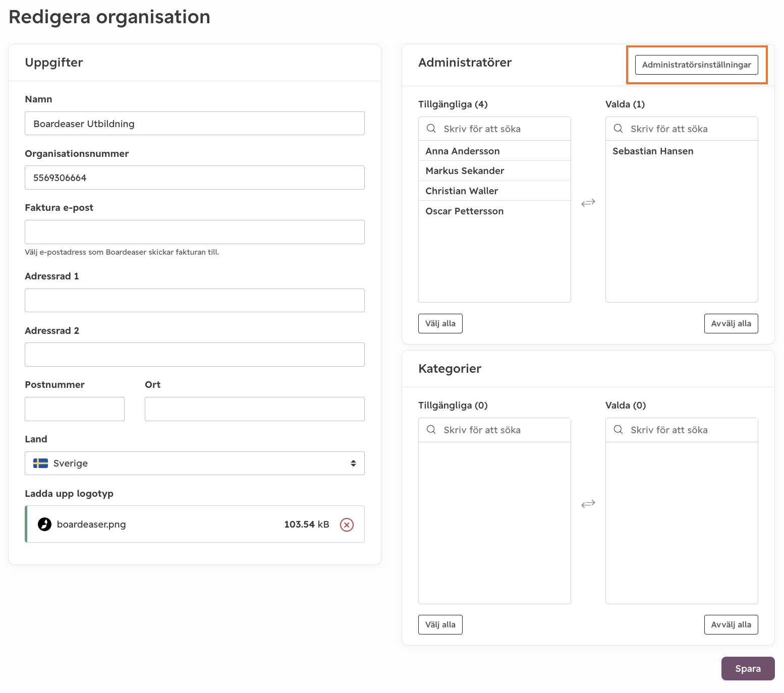Deselect Sebastian Hansen from chosen administrators
Viewport: 784px width, 693px height.
[x=682, y=151]
